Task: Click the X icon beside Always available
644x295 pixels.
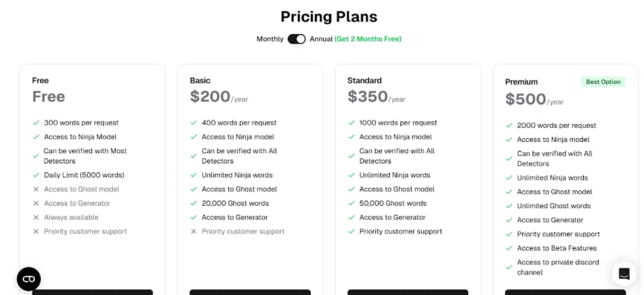Action: pyautogui.click(x=36, y=217)
